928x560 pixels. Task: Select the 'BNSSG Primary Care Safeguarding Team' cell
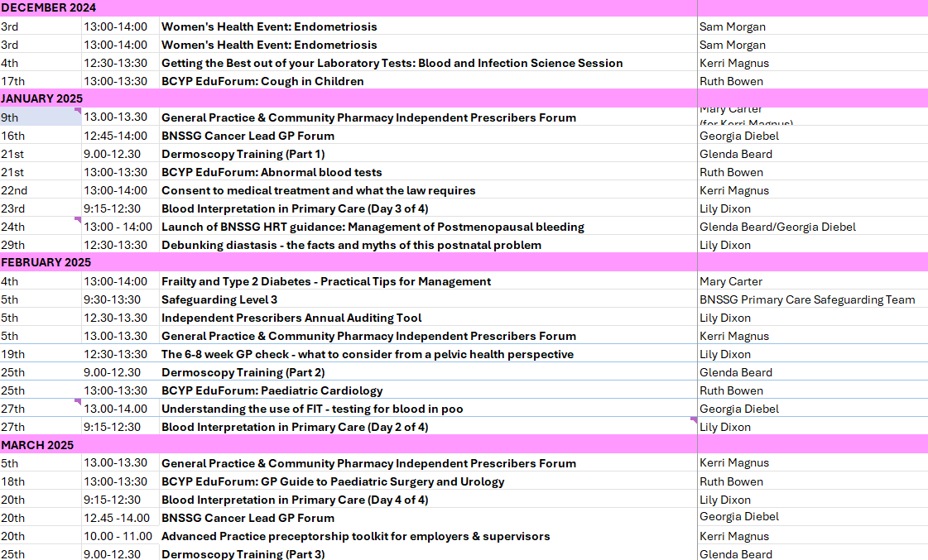[x=807, y=299]
